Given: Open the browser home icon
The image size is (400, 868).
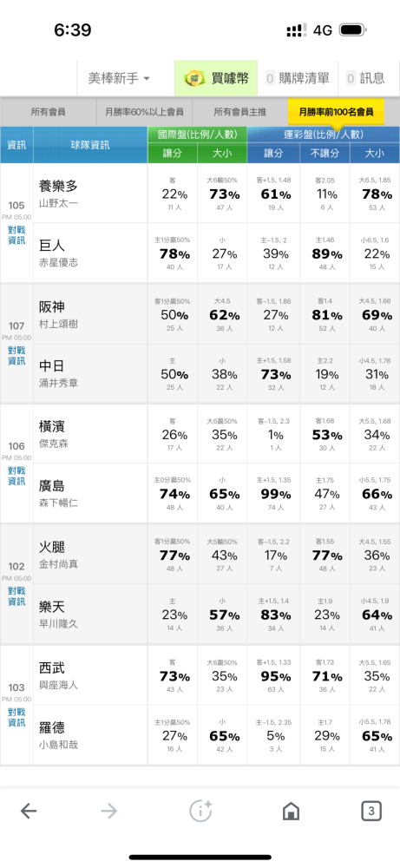Looking at the screenshot, I should (291, 812).
